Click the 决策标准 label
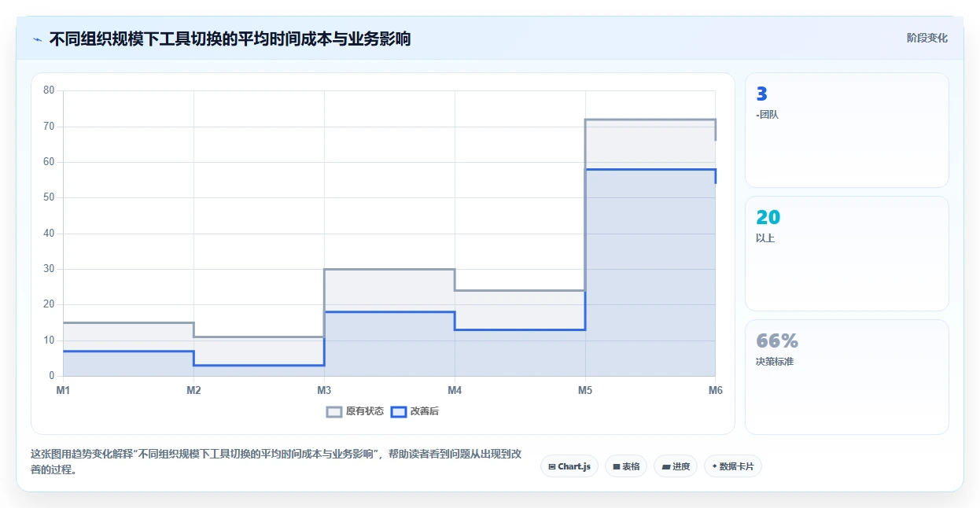 pyautogui.click(x=775, y=362)
